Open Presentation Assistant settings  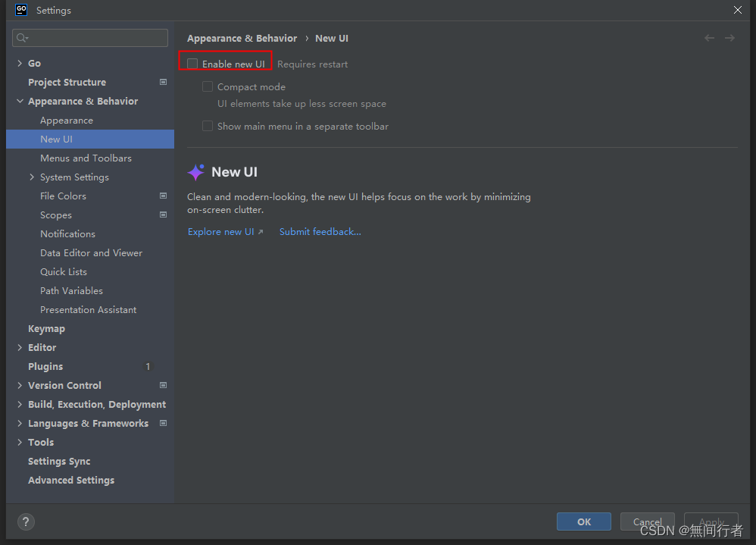(x=88, y=309)
